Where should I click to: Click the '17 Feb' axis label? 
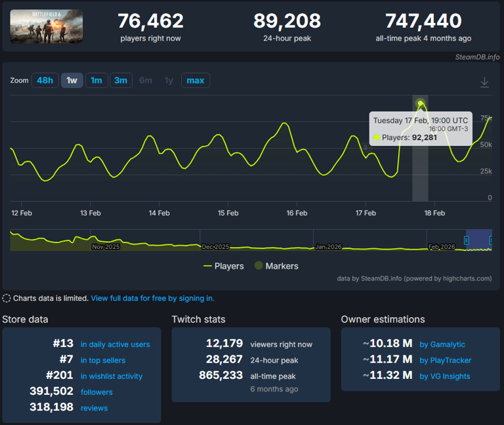366,213
